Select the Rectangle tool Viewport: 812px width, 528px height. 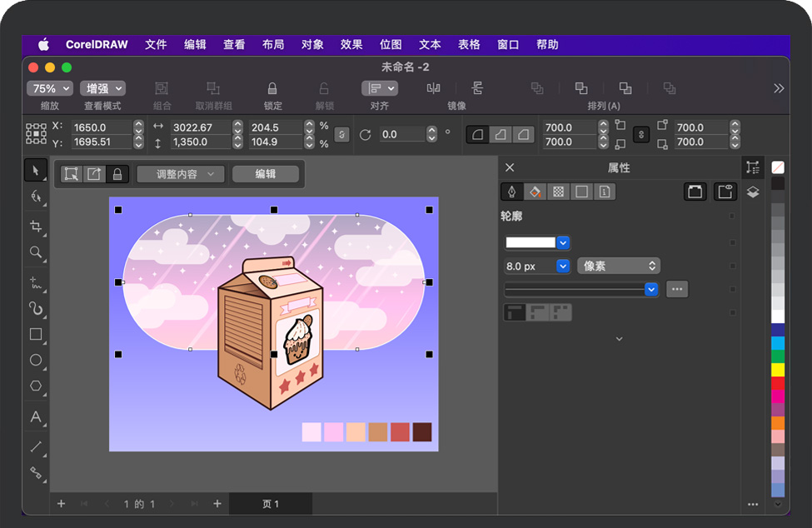coord(36,335)
